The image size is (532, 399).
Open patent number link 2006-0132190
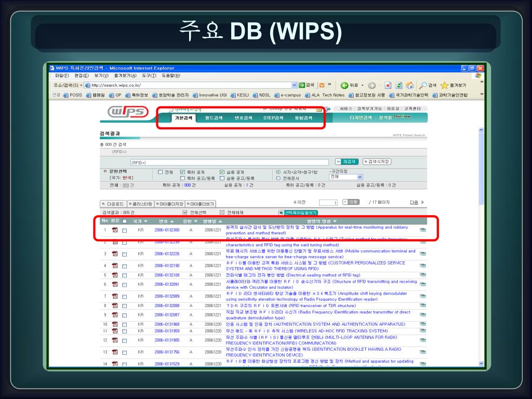point(167,265)
